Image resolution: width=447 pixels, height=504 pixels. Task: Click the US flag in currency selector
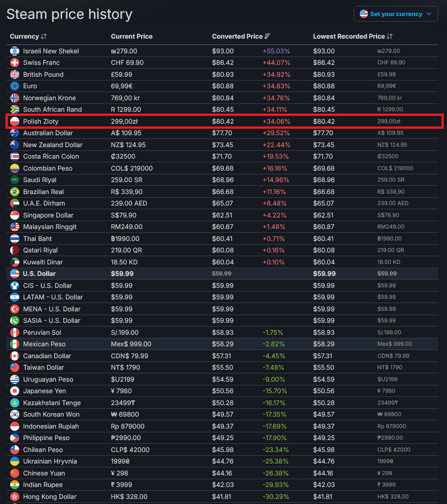pos(363,14)
